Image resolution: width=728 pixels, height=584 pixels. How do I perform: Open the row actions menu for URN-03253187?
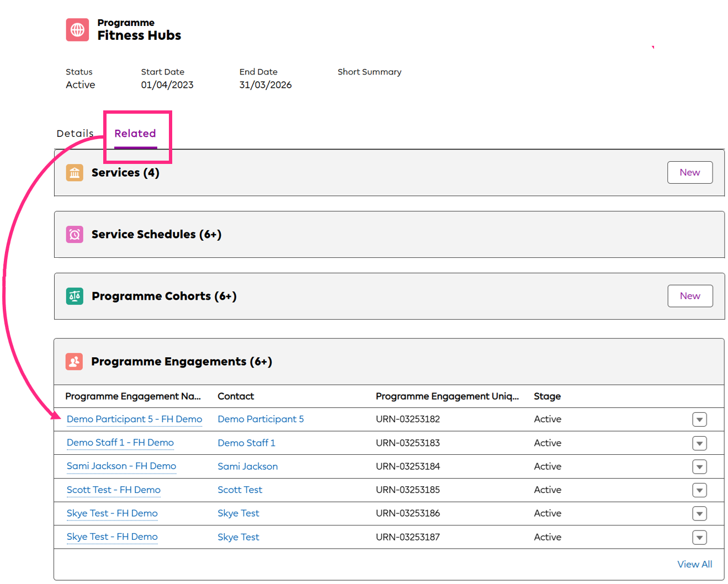click(699, 537)
